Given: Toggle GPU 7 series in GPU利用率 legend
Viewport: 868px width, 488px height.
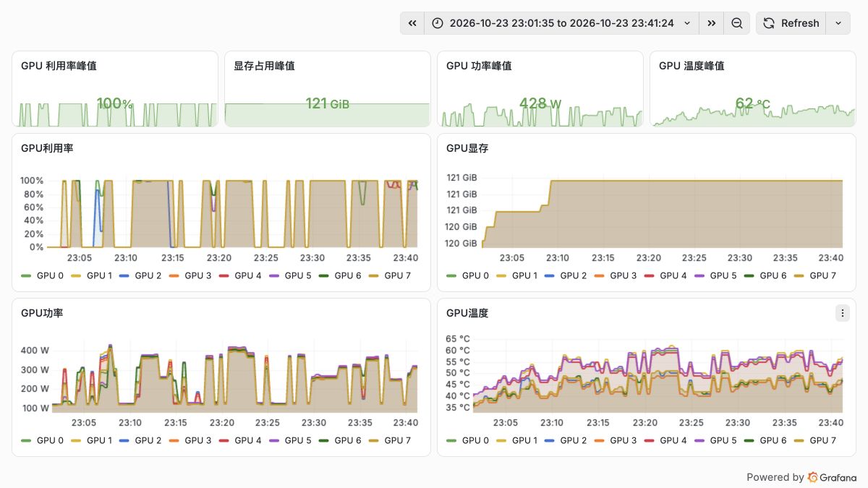Looking at the screenshot, I should (397, 275).
